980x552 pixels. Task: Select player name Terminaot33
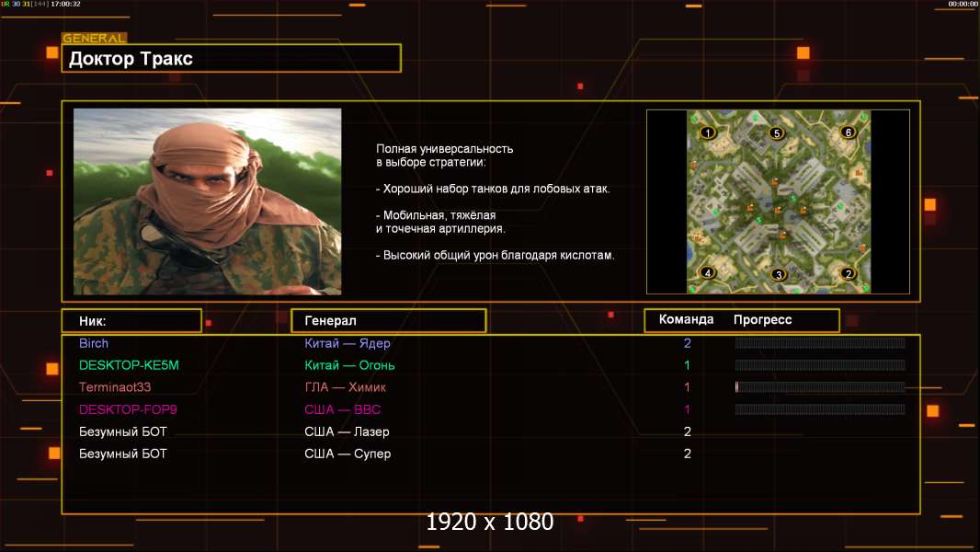pos(115,387)
